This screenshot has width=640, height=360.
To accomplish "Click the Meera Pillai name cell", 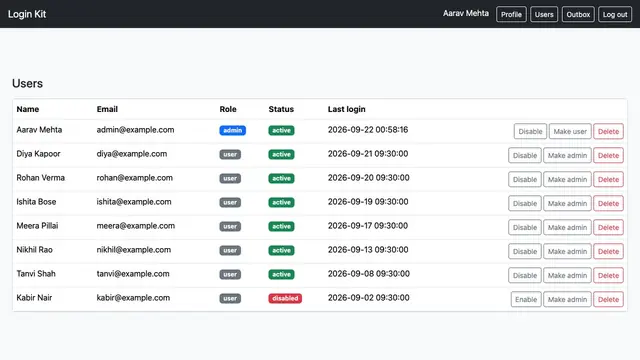I will point(37,226).
